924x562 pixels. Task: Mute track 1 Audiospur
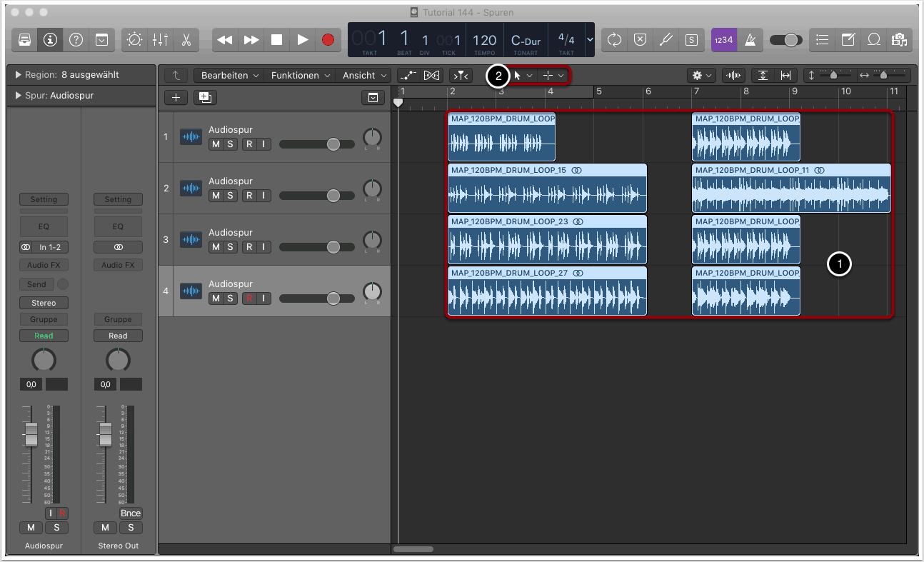point(215,144)
